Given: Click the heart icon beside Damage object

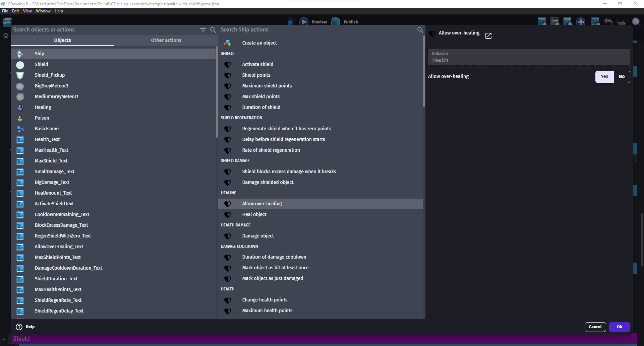Looking at the screenshot, I should pos(228,236).
